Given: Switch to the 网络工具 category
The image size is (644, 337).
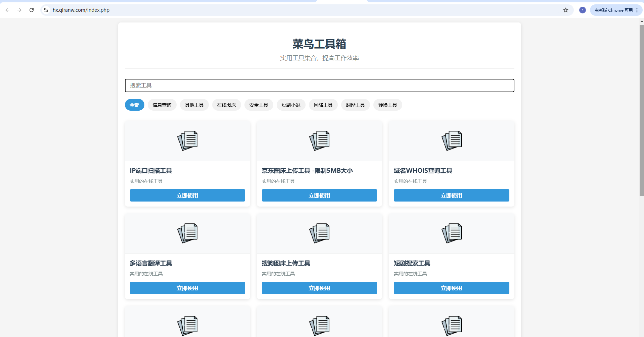Looking at the screenshot, I should click(323, 105).
